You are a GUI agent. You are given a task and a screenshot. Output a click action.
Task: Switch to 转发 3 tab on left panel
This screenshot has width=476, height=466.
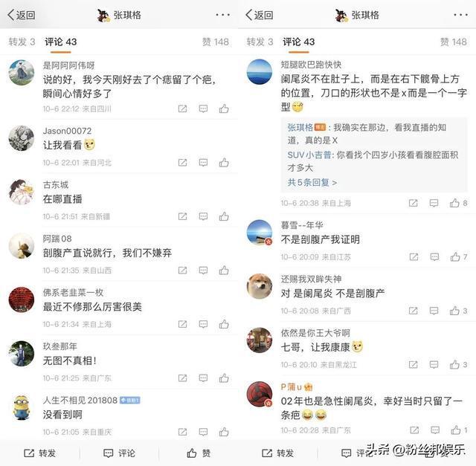pos(22,42)
